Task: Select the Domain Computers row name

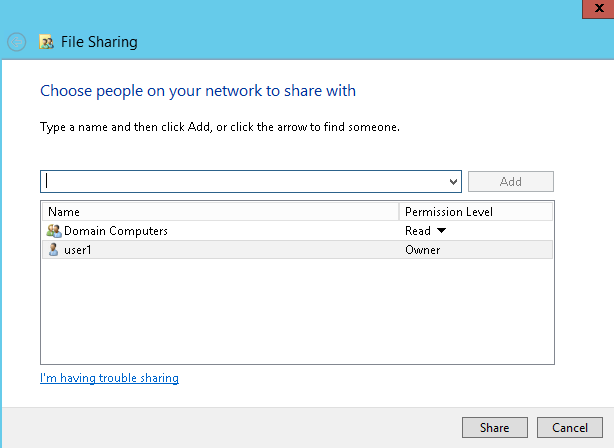Action: point(116,231)
